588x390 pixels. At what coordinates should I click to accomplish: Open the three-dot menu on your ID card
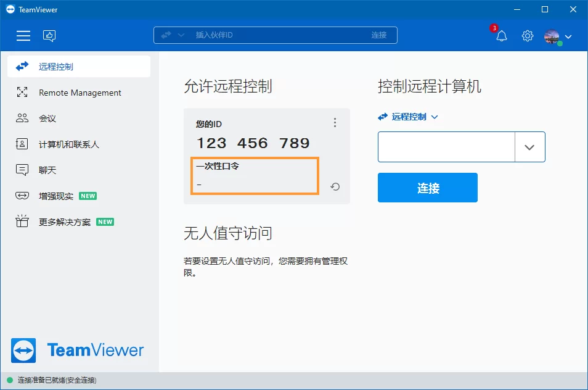(335, 123)
